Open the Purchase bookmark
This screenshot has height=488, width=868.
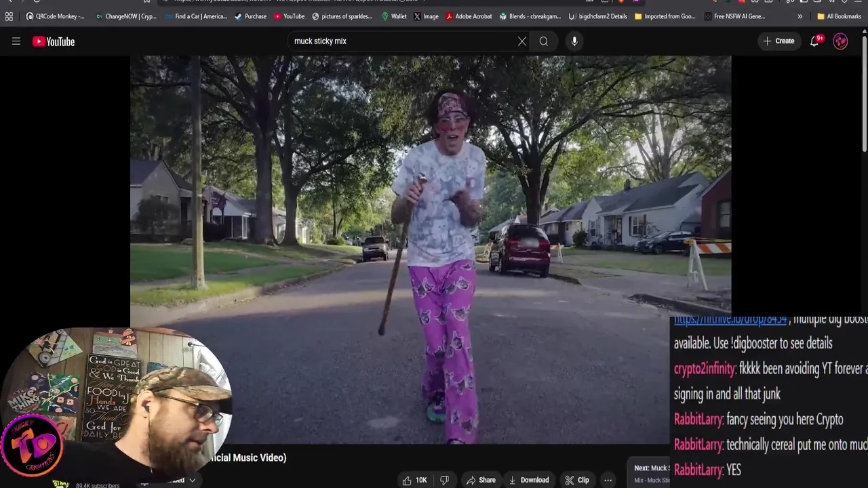tap(250, 16)
